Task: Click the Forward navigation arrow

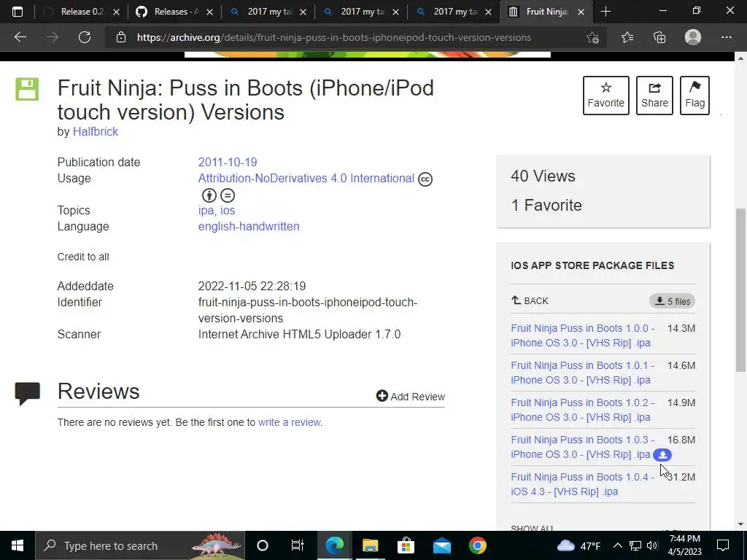Action: 53,37
